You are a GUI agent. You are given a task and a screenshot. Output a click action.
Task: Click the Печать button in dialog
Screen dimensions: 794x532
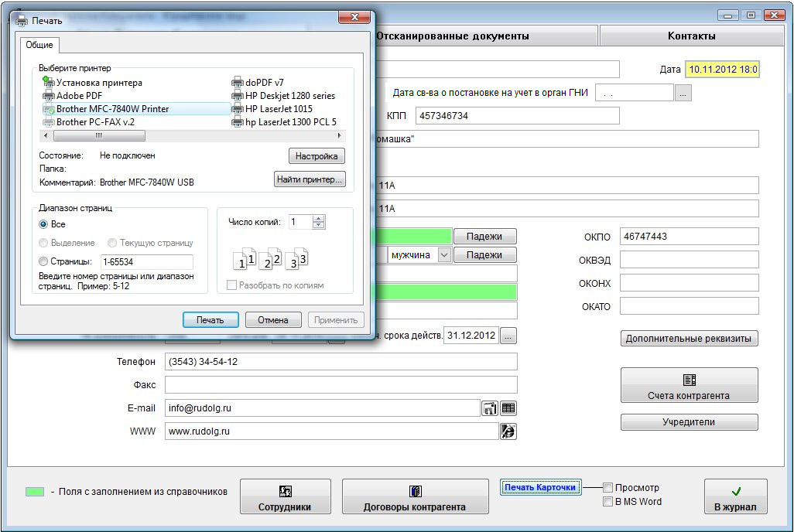tap(210, 320)
